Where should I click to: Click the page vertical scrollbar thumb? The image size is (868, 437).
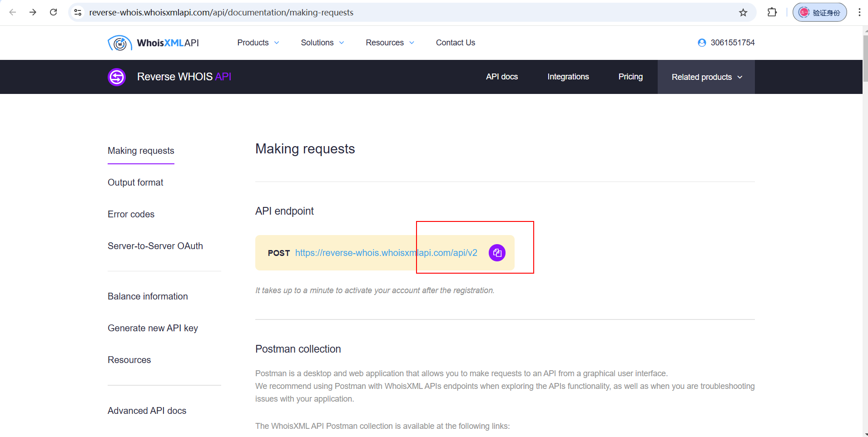pyautogui.click(x=865, y=58)
